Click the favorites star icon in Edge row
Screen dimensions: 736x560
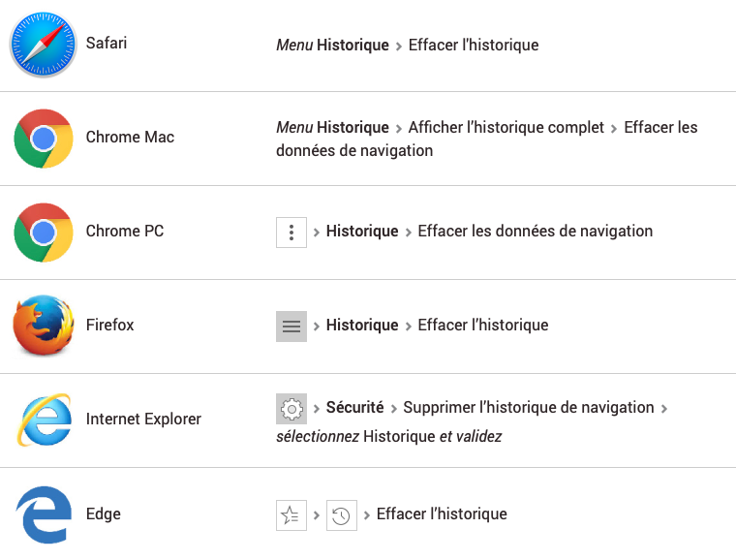pos(291,515)
